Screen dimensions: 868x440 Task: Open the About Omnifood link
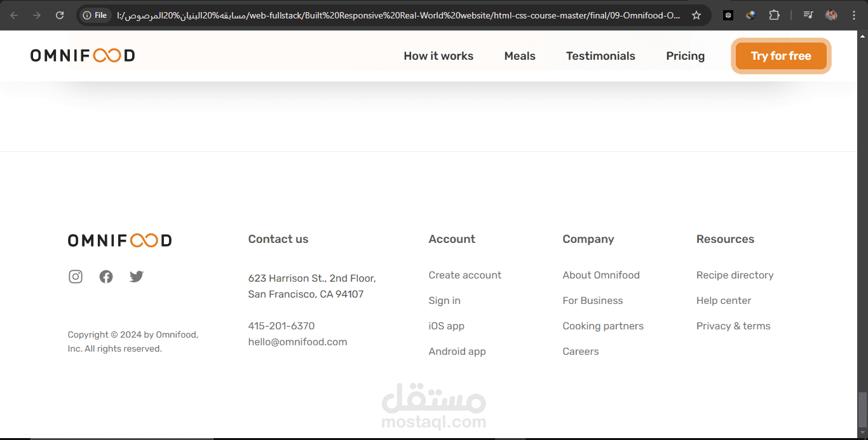coord(601,275)
